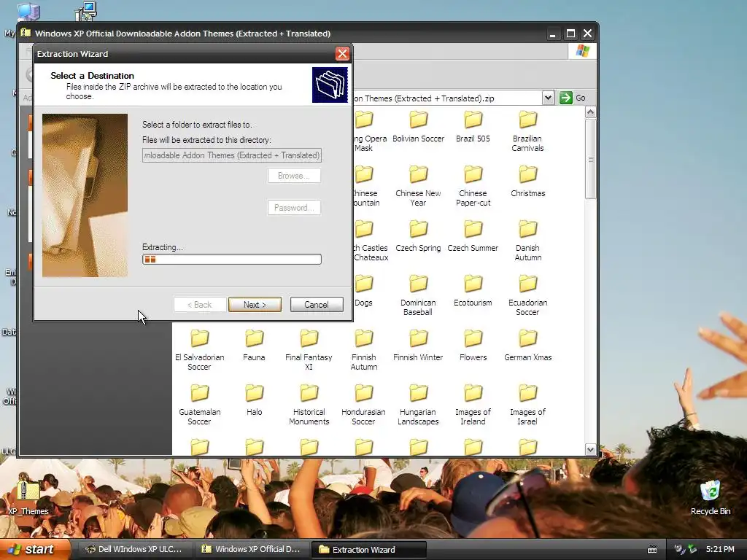Screen dimensions: 747x560
Task: Click Next in the Extraction Wizard
Action: pyautogui.click(x=255, y=305)
